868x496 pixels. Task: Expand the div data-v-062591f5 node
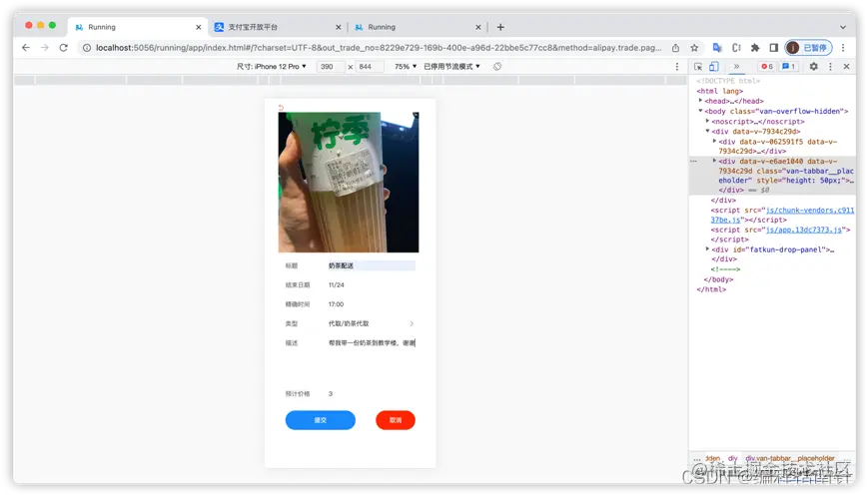(x=714, y=142)
